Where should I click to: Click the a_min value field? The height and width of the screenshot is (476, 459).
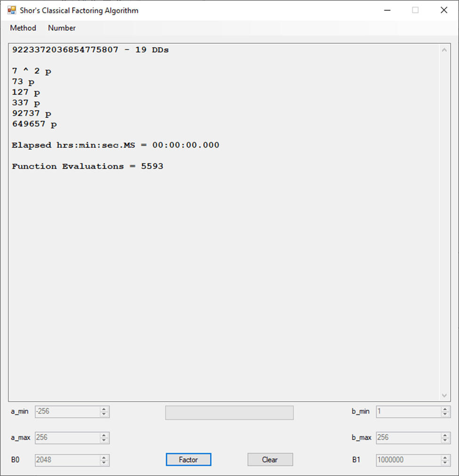(x=67, y=412)
